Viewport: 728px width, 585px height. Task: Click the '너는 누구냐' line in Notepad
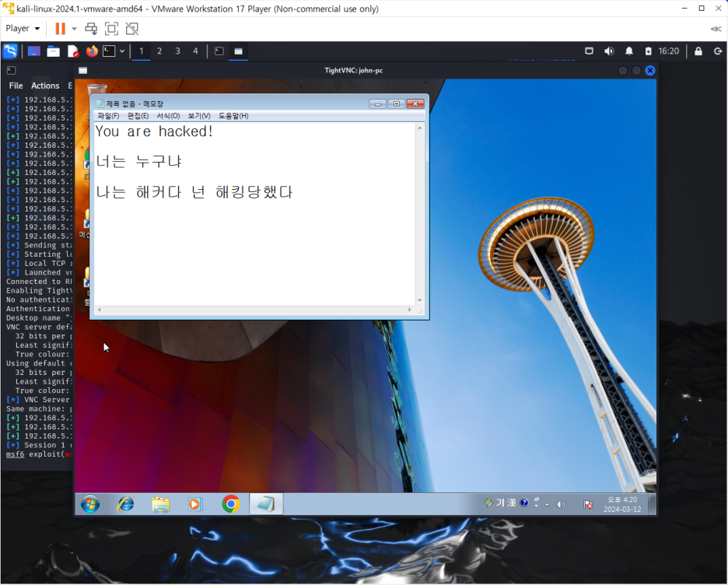(x=138, y=162)
